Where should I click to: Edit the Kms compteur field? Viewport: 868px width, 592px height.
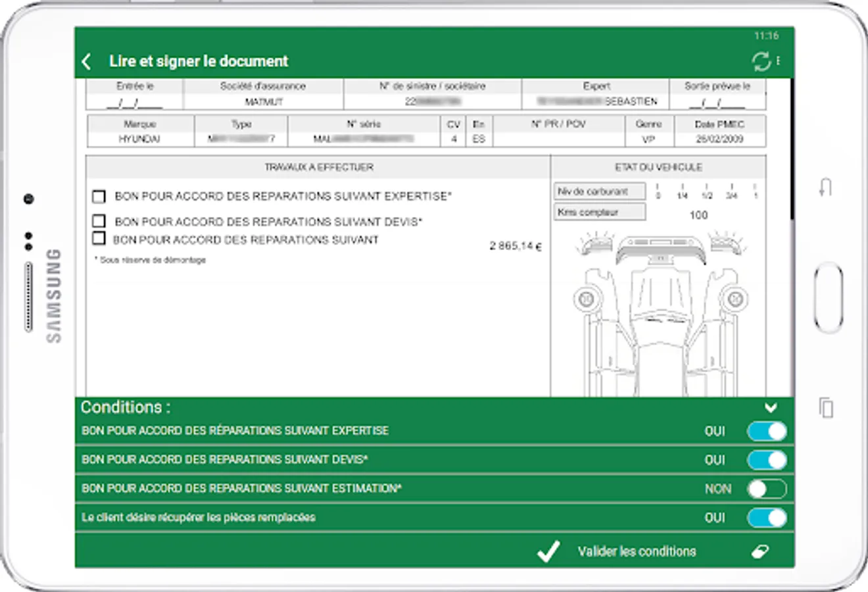click(599, 211)
